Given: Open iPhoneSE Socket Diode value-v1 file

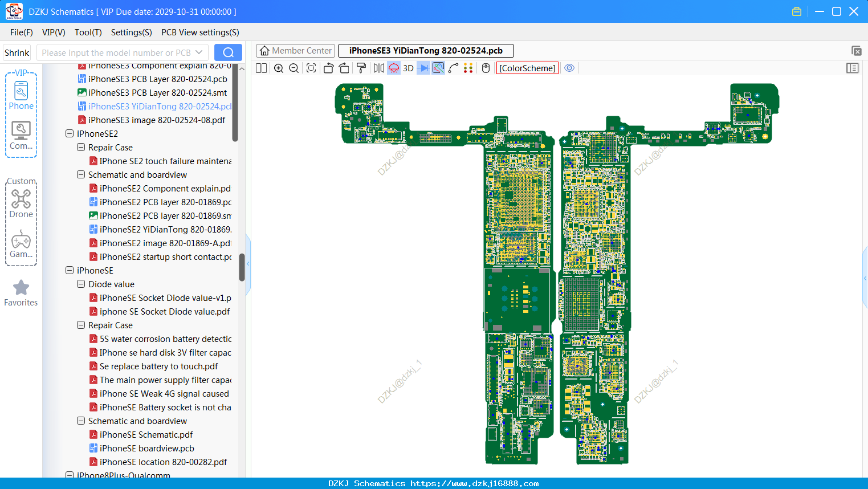Looking at the screenshot, I should (160, 298).
